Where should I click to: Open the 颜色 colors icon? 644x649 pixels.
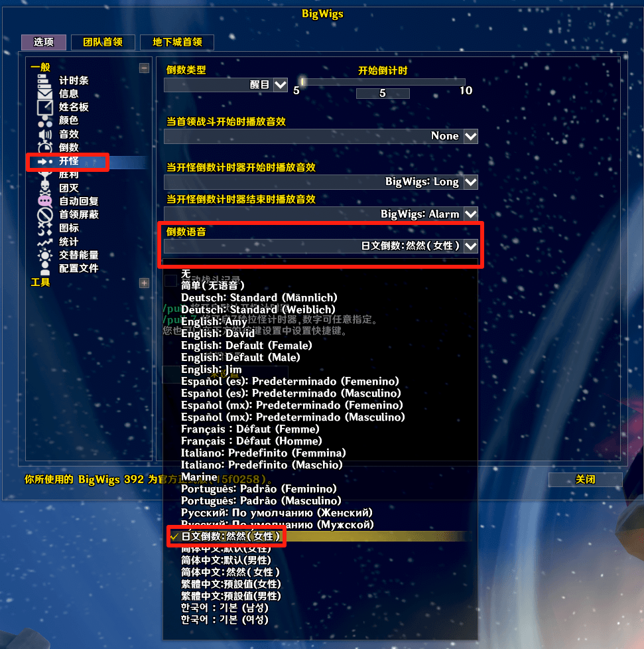[44, 121]
